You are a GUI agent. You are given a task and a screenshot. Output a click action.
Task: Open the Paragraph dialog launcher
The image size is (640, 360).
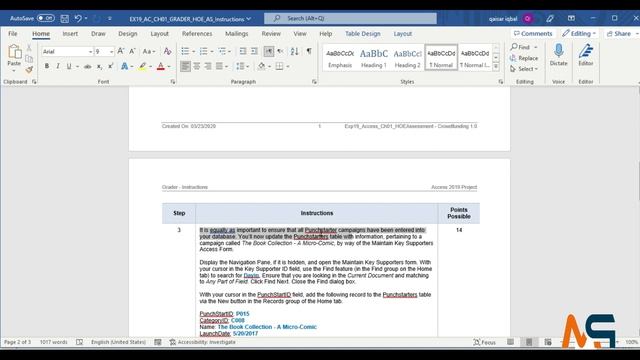[x=314, y=82]
